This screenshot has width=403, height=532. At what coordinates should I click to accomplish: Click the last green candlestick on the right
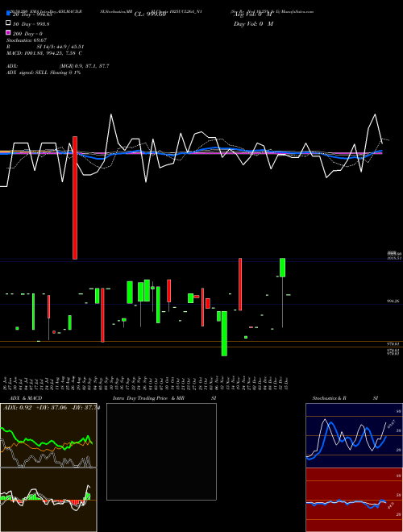[x=289, y=295]
